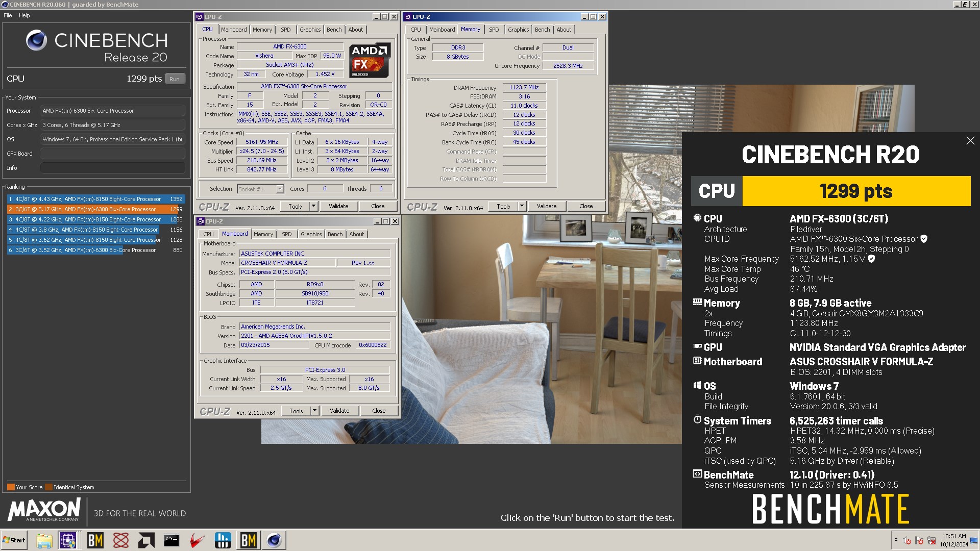Open the AMD logo taskbar icon
Image resolution: width=980 pixels, height=551 pixels.
[146, 540]
